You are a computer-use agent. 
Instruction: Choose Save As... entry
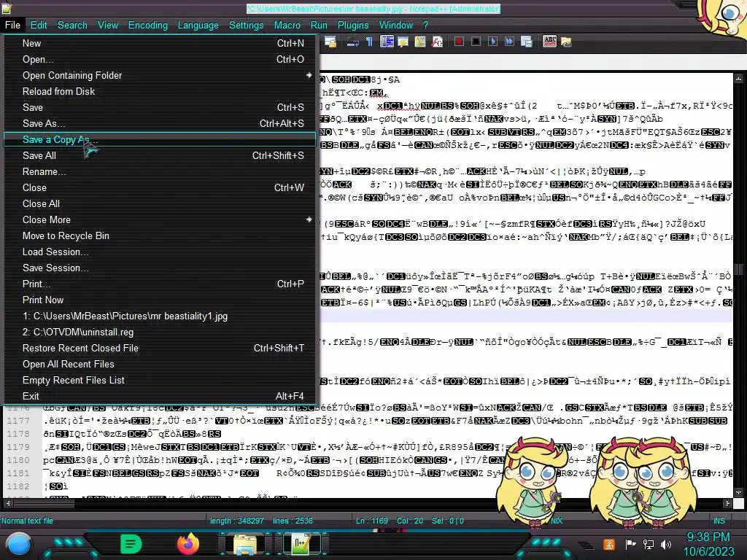point(160,124)
